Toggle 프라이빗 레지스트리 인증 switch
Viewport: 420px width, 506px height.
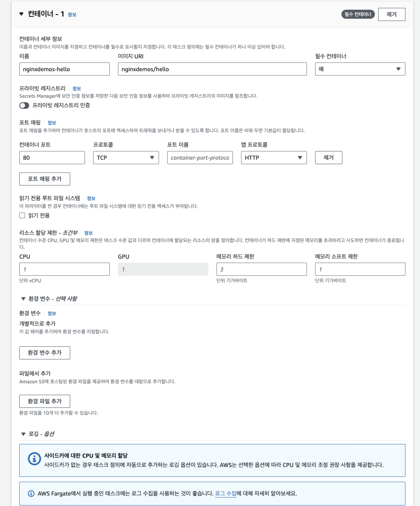coord(25,105)
